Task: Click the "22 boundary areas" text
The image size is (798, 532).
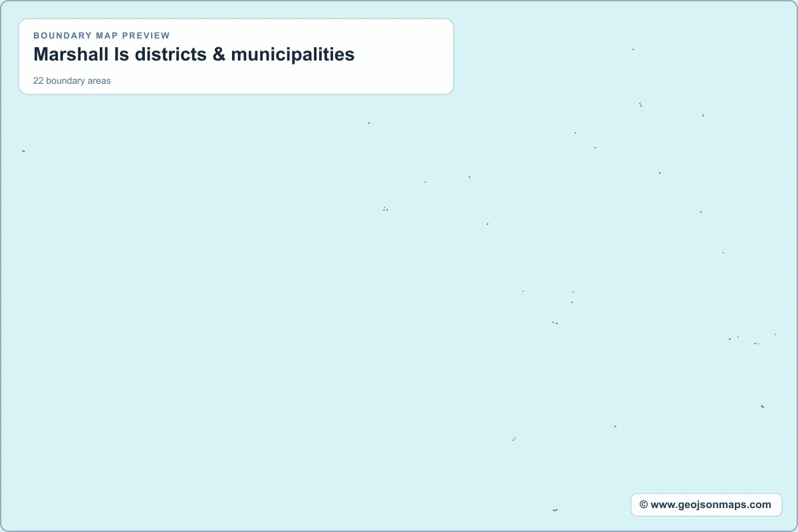Action: pos(72,80)
